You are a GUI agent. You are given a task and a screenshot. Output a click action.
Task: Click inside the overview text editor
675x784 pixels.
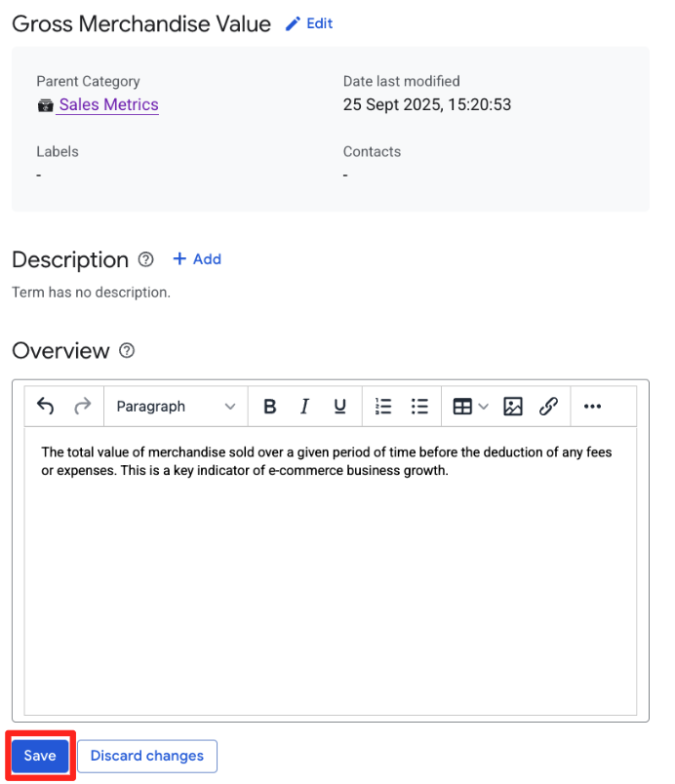coord(330,585)
